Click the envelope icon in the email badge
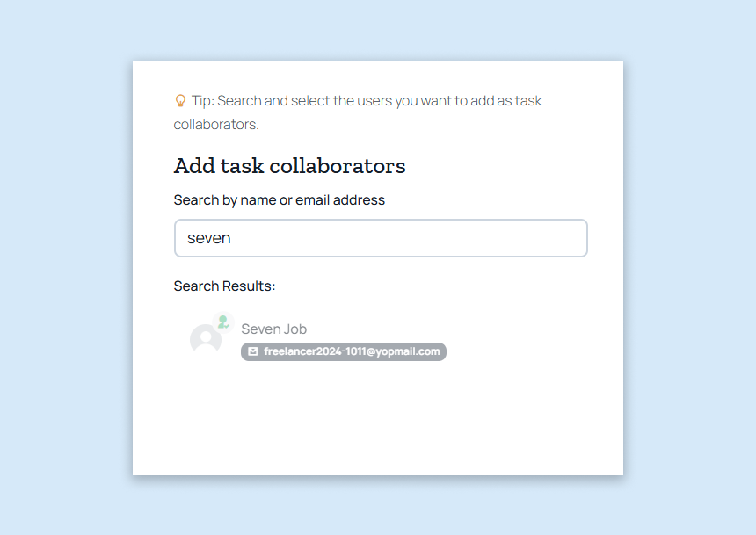This screenshot has height=535, width=756. [253, 351]
